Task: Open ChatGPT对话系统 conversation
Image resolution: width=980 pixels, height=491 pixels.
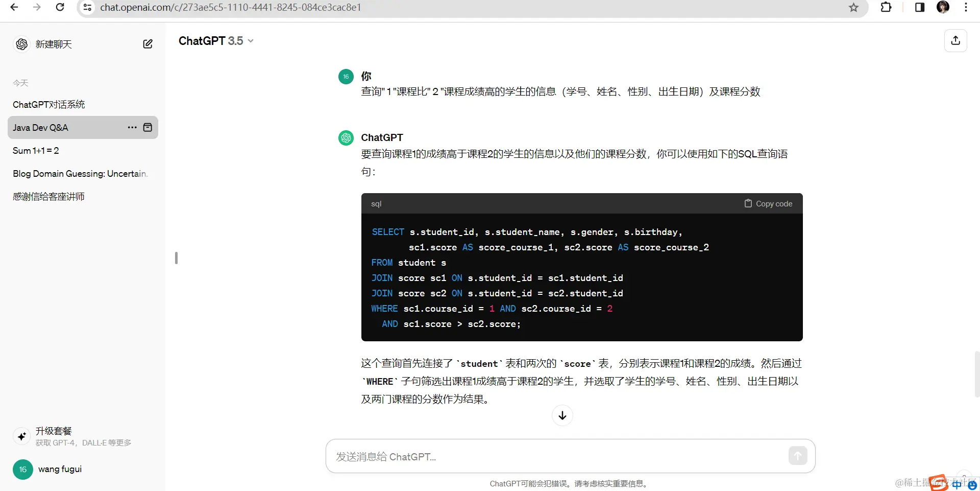Action: point(83,104)
